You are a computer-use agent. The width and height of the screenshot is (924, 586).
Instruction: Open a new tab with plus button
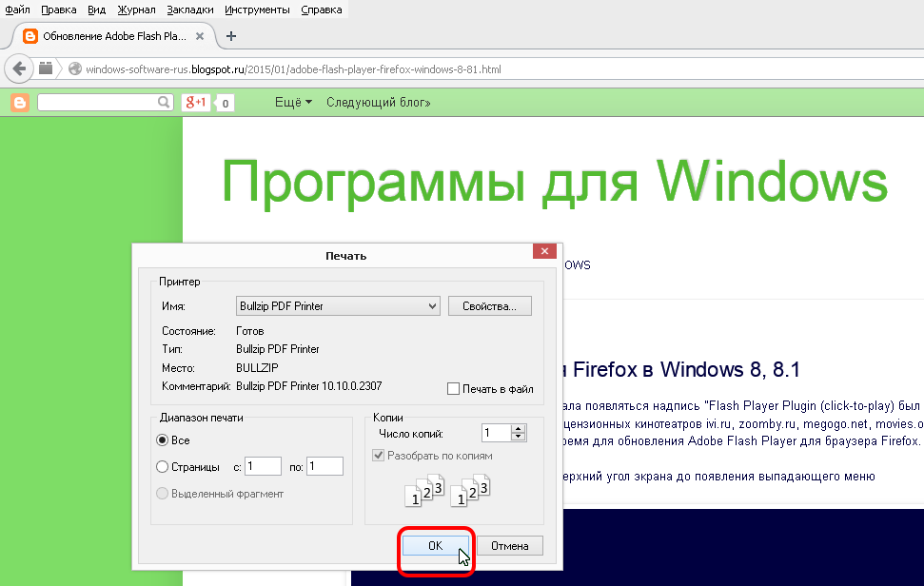[x=231, y=36]
